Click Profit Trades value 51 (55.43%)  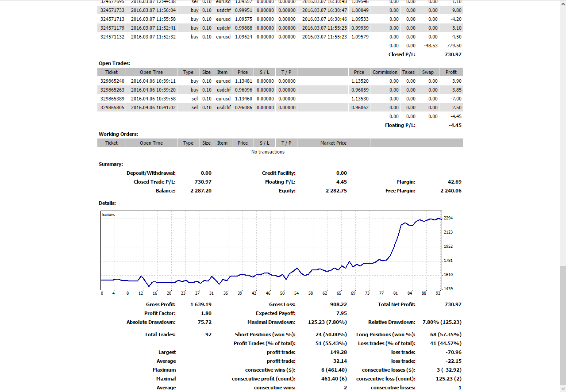click(331, 343)
